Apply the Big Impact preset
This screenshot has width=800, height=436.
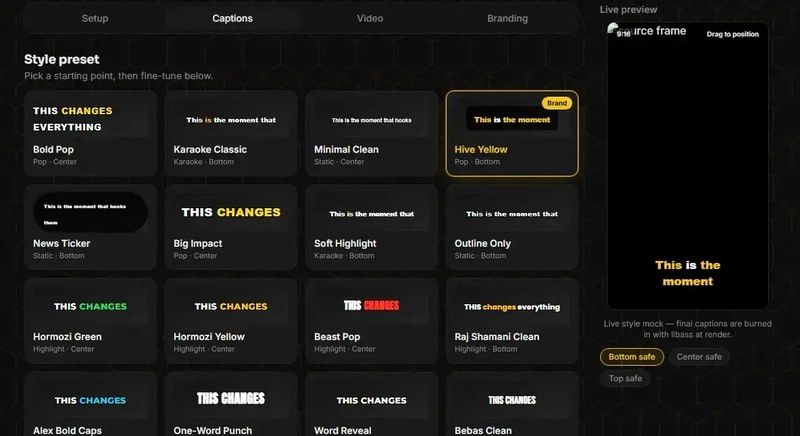pyautogui.click(x=231, y=227)
